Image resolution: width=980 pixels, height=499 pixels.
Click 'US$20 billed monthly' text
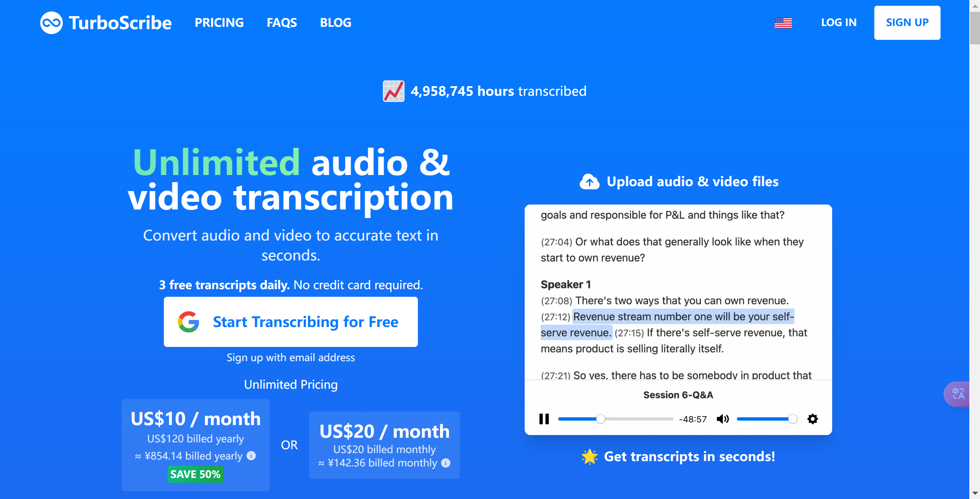click(x=384, y=449)
